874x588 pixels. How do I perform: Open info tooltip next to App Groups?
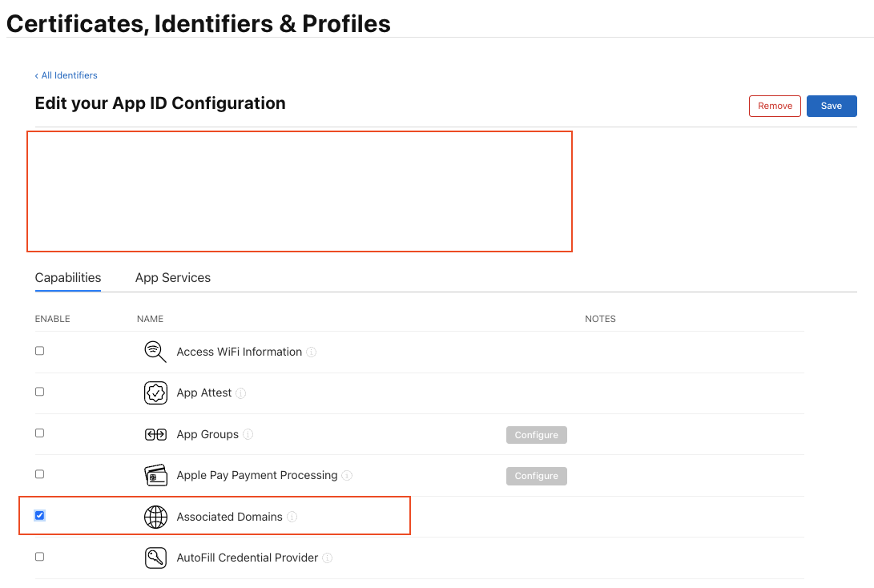pyautogui.click(x=248, y=434)
